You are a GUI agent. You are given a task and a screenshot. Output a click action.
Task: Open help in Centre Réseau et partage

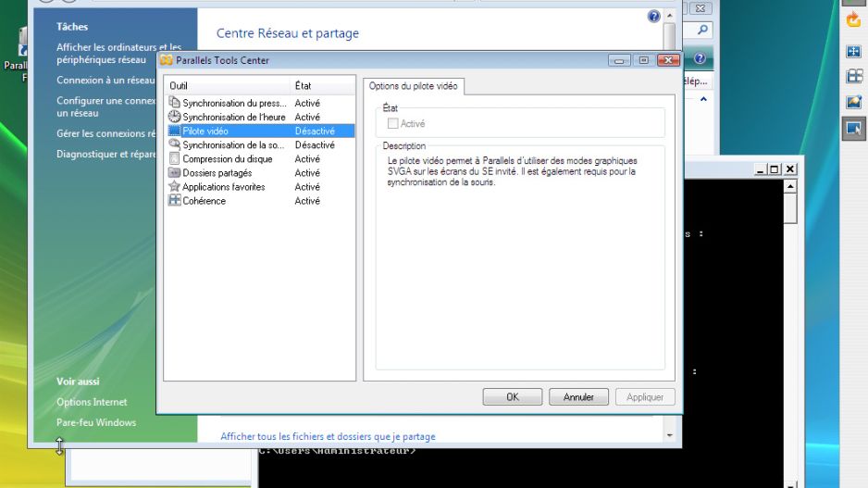pyautogui.click(x=653, y=17)
